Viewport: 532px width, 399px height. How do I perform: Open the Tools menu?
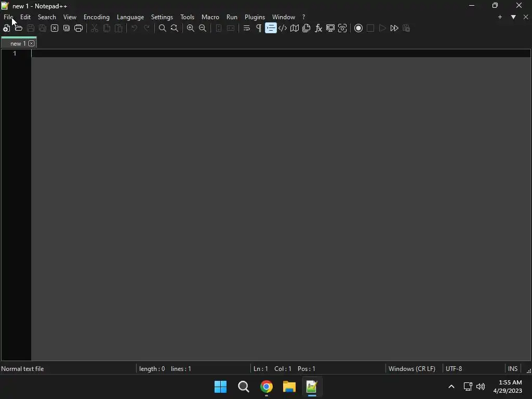click(187, 17)
